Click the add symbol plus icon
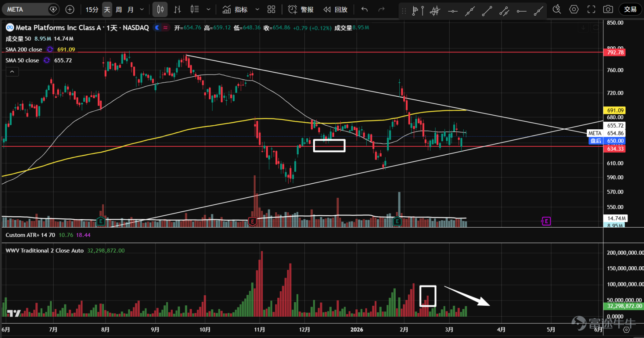This screenshot has width=644, height=338. 70,9
